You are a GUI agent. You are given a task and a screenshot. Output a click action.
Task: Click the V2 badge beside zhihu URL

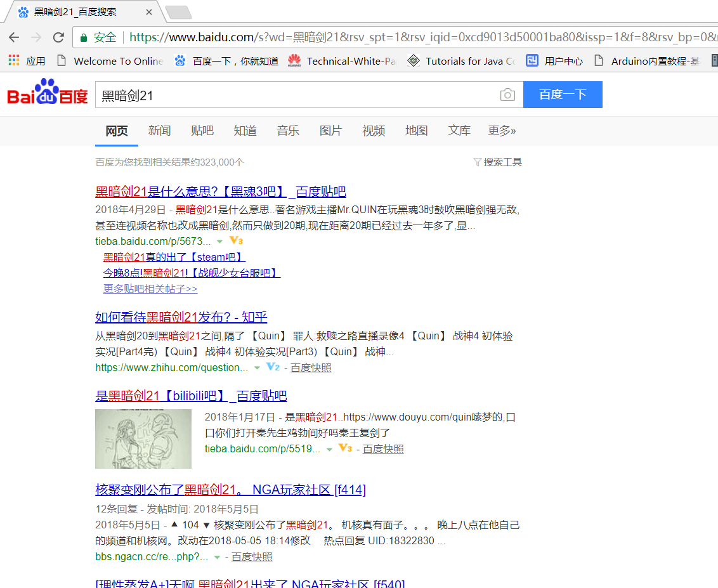(273, 367)
